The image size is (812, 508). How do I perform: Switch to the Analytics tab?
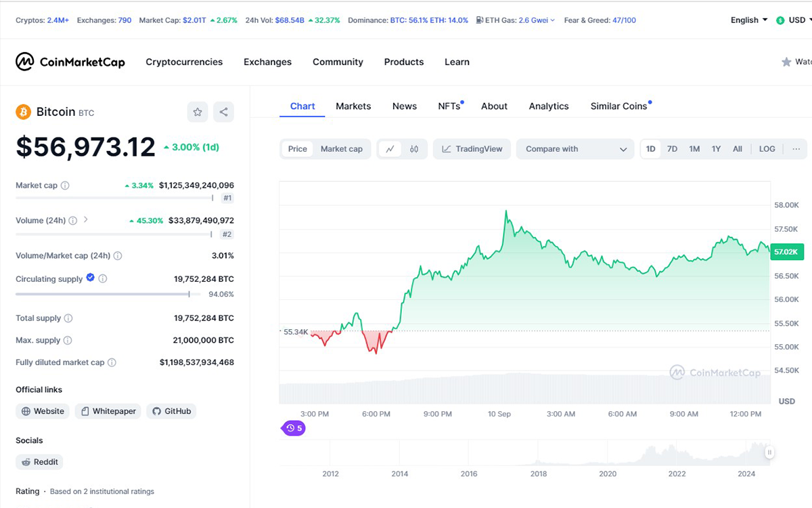tap(549, 106)
